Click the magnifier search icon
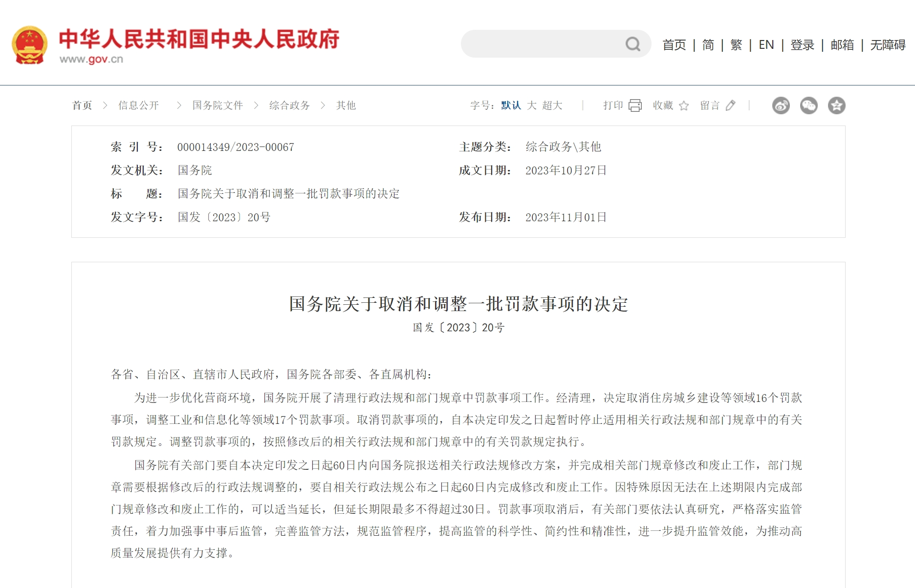Viewport: 915px width, 588px height. coord(633,44)
